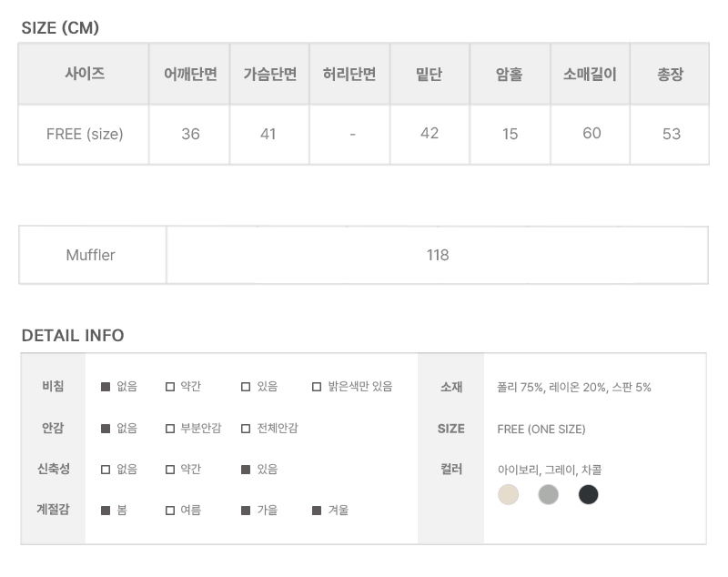Viewport: 728px width, 577px height.
Task: Choose the charcoal color swatch
Action: pos(588,495)
